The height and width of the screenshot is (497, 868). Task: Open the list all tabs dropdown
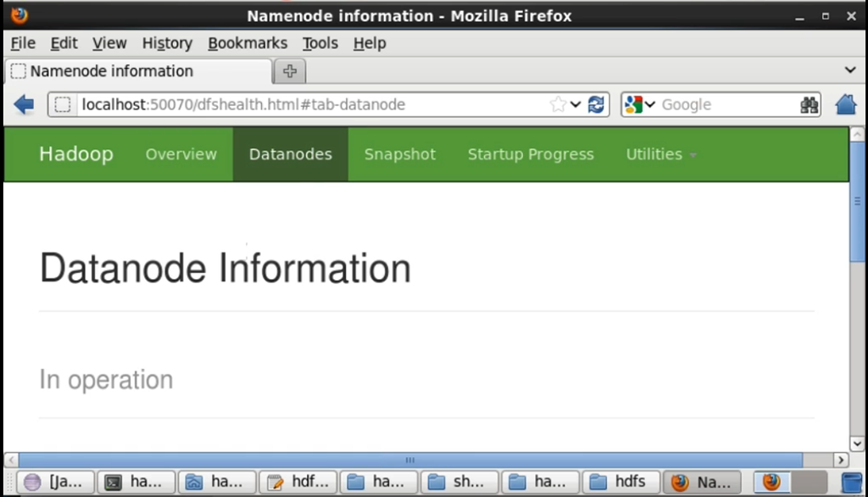point(849,70)
